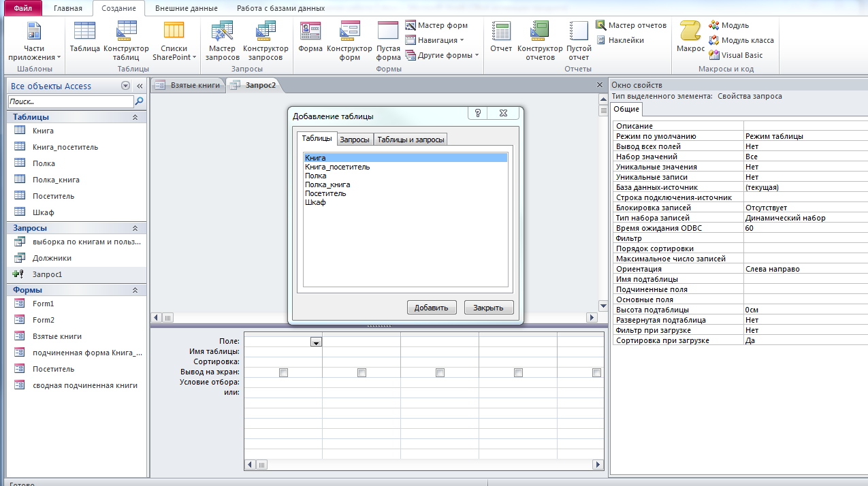Screen dimensions: 868x486
Task: Open the Навигация forms menu
Action: pyautogui.click(x=434, y=40)
